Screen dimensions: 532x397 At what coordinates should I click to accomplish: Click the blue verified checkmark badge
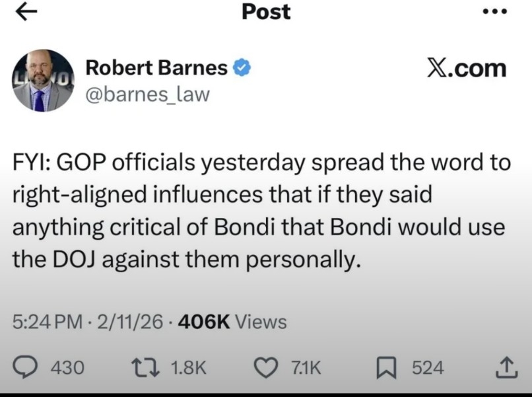242,68
